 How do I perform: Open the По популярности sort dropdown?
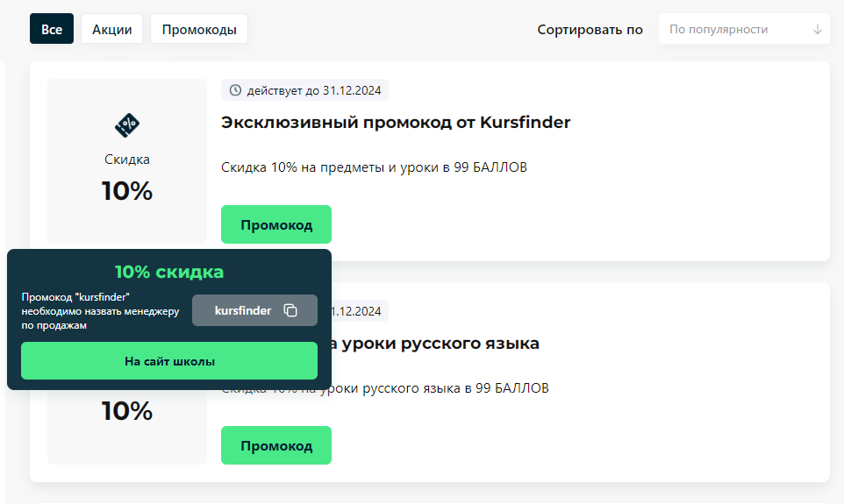744,29
